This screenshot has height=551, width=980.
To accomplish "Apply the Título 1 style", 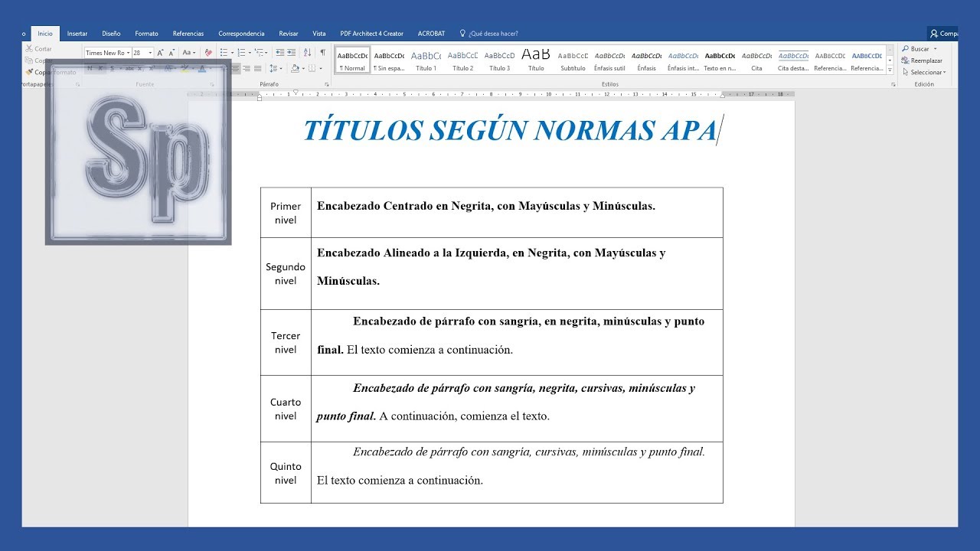I will point(426,60).
